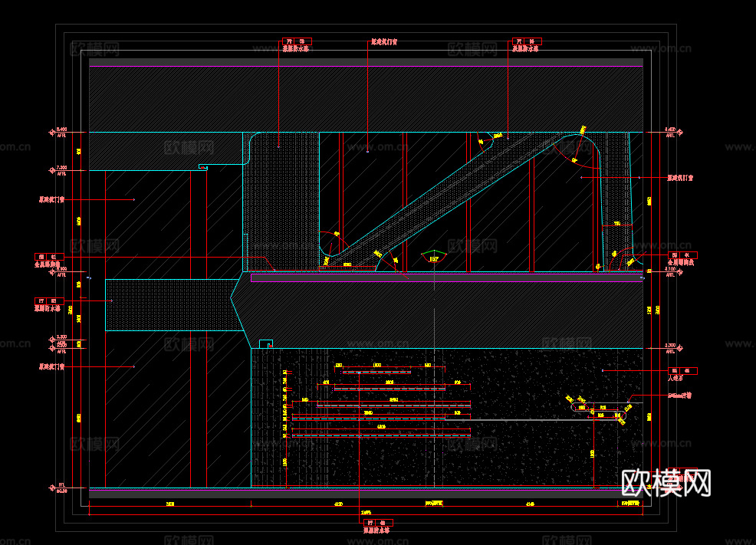Select the 160° angle dimension text

[434, 259]
